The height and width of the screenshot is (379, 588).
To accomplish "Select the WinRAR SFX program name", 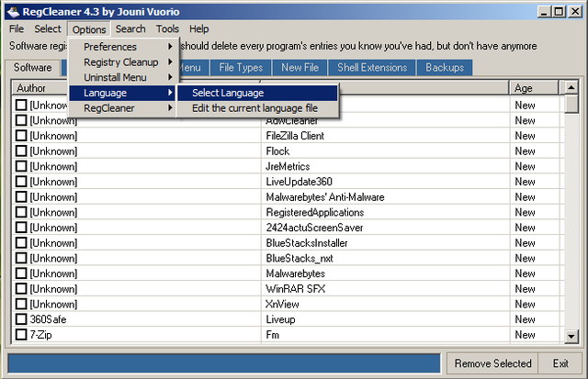I will coord(296,289).
